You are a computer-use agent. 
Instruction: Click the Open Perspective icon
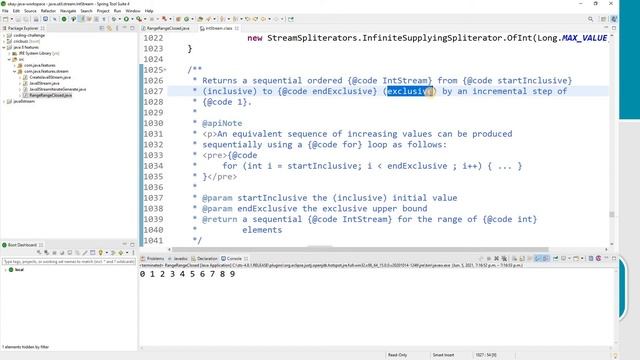(x=604, y=19)
